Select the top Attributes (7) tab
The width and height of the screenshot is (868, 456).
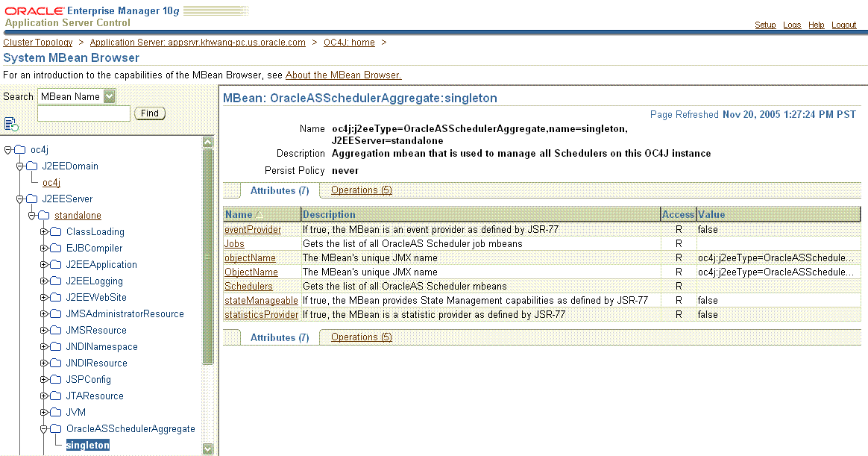(280, 190)
